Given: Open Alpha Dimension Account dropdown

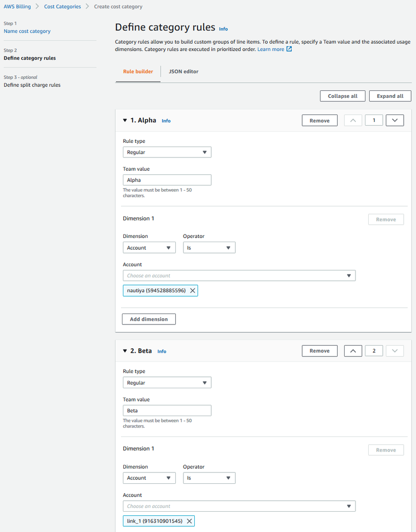Looking at the screenshot, I should click(x=149, y=248).
